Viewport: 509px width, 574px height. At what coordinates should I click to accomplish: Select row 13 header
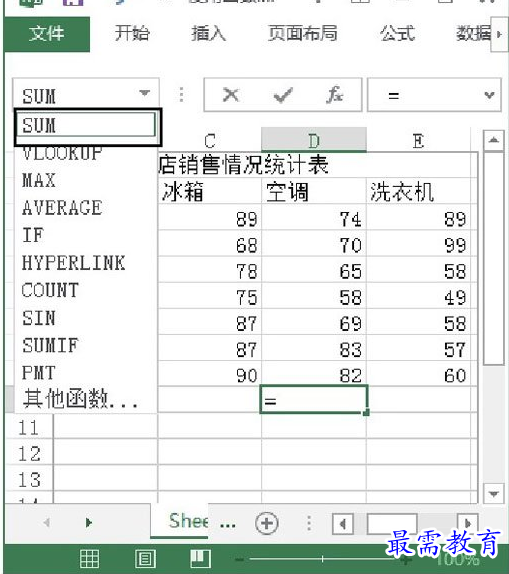click(x=29, y=479)
